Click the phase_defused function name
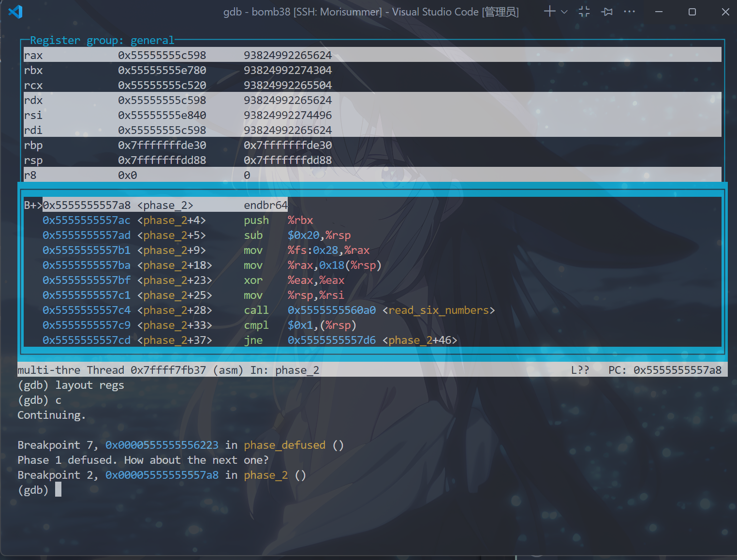Viewport: 737px width, 560px height. [284, 445]
